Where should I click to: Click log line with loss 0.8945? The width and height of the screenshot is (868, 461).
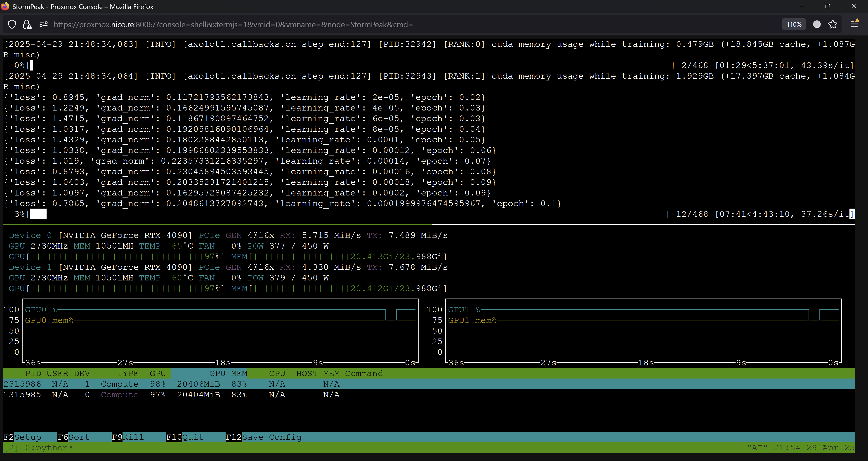244,97
